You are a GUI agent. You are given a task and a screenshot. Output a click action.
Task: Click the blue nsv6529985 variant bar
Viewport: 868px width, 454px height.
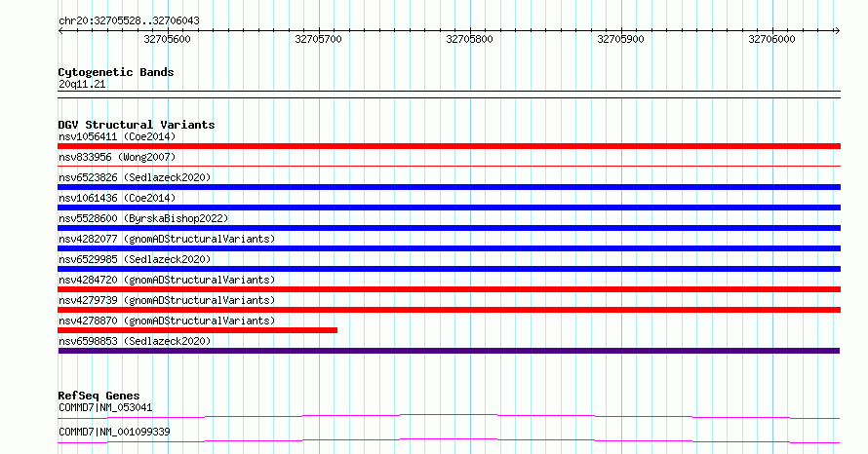(449, 269)
